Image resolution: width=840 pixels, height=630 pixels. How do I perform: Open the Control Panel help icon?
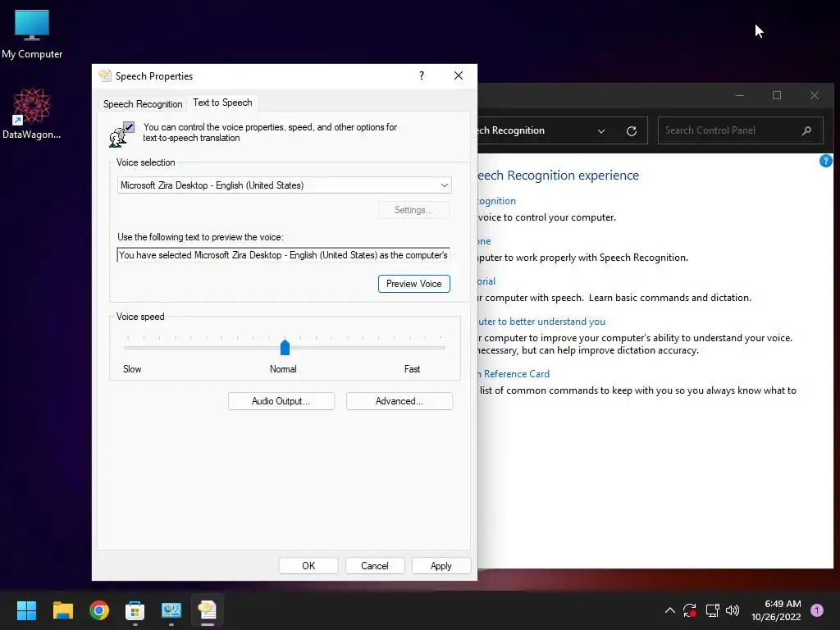[x=825, y=161]
